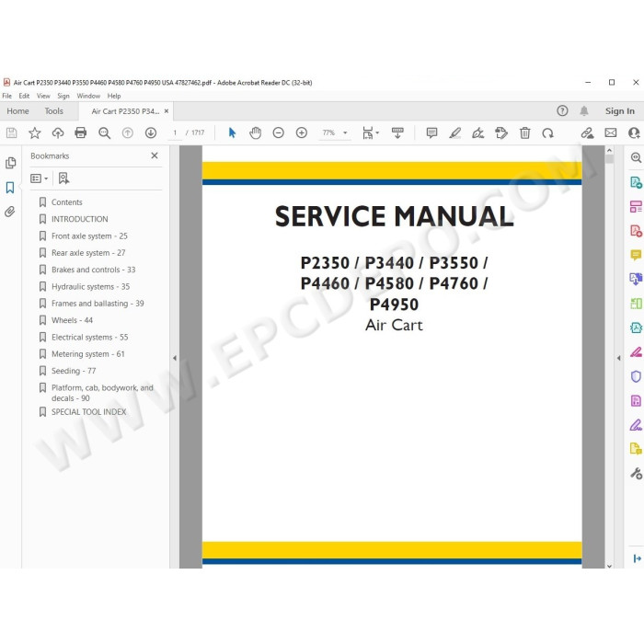Open More Tools wrench icon

(636, 473)
